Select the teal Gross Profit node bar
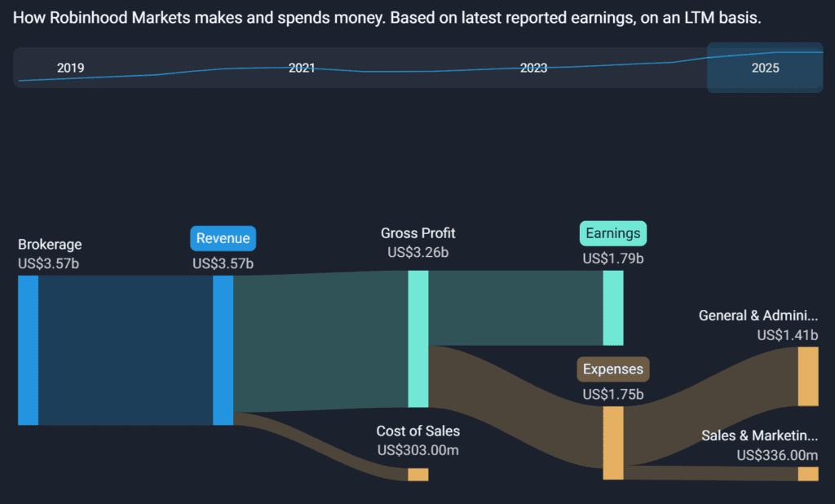This screenshot has height=504, width=835. pos(418,338)
